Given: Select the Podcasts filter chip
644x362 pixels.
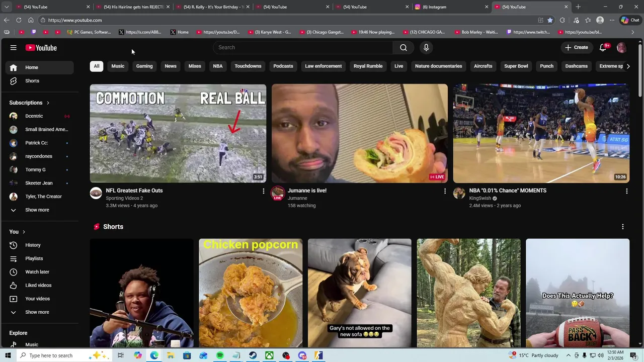Looking at the screenshot, I should [283, 66].
